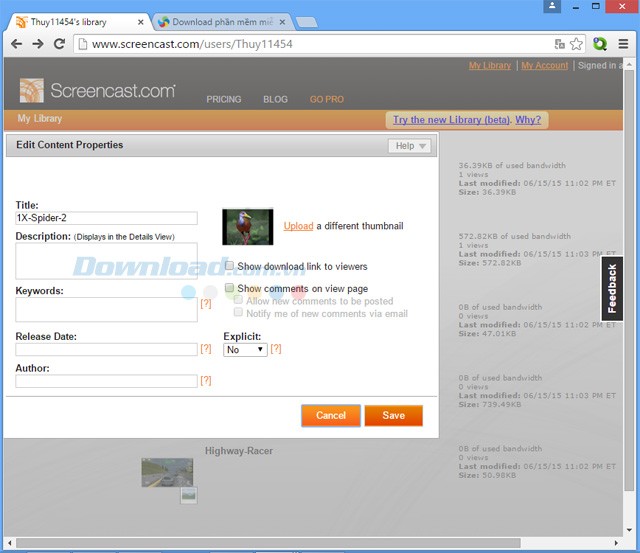This screenshot has height=553, width=640.
Task: Click the browser address bar
Action: (314, 44)
